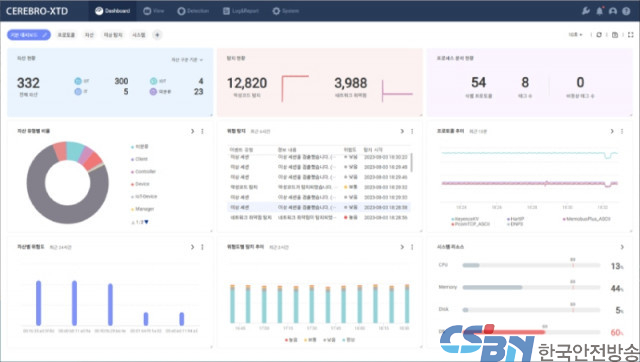Image resolution: width=640 pixels, height=362 pixels.
Task: Expand the stacked detection trend panel chevron
Action: click(402, 247)
